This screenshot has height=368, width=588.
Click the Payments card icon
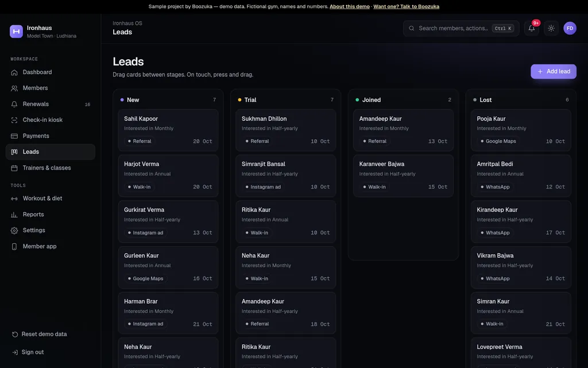point(14,136)
